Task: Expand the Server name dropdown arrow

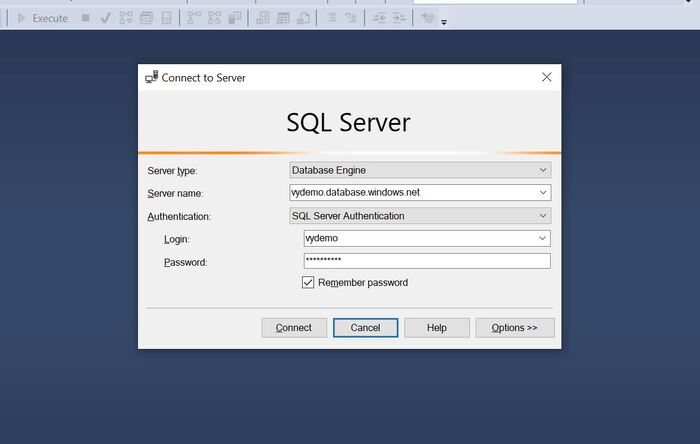Action: click(543, 192)
